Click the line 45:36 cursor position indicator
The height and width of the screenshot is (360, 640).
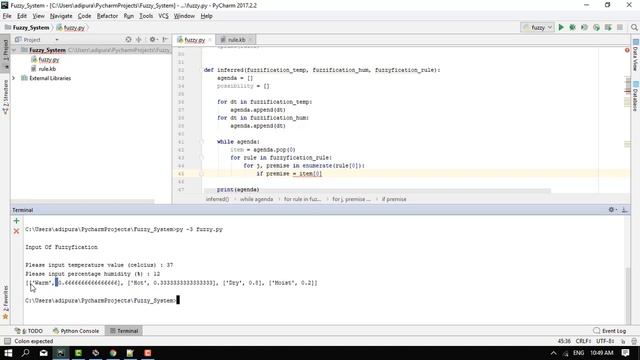[564, 341]
